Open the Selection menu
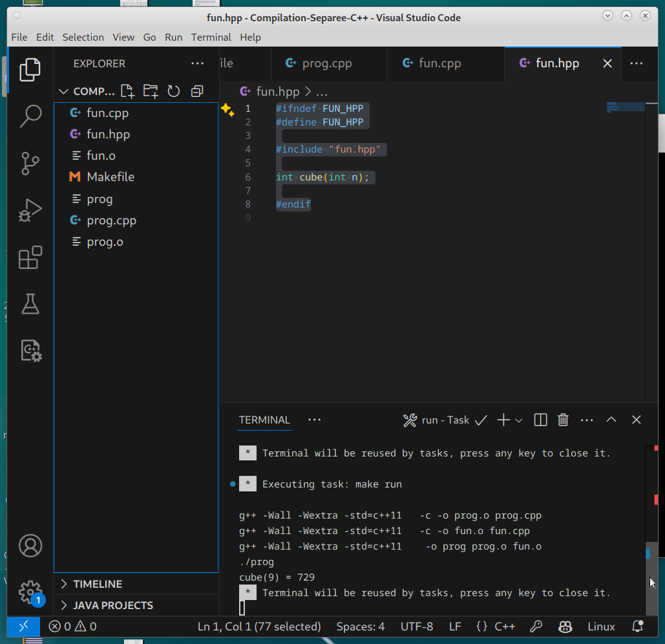The width and height of the screenshot is (665, 644). [x=83, y=38]
